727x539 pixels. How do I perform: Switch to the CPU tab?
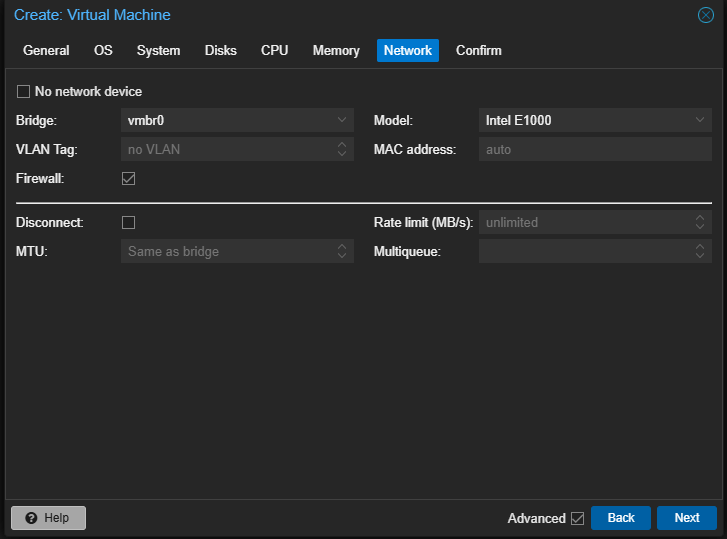pyautogui.click(x=274, y=51)
